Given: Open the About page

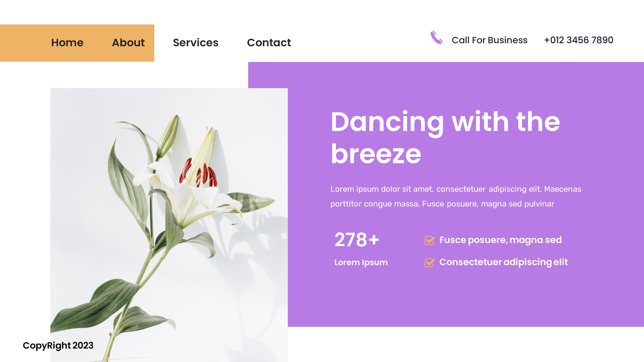Looking at the screenshot, I should (x=128, y=43).
